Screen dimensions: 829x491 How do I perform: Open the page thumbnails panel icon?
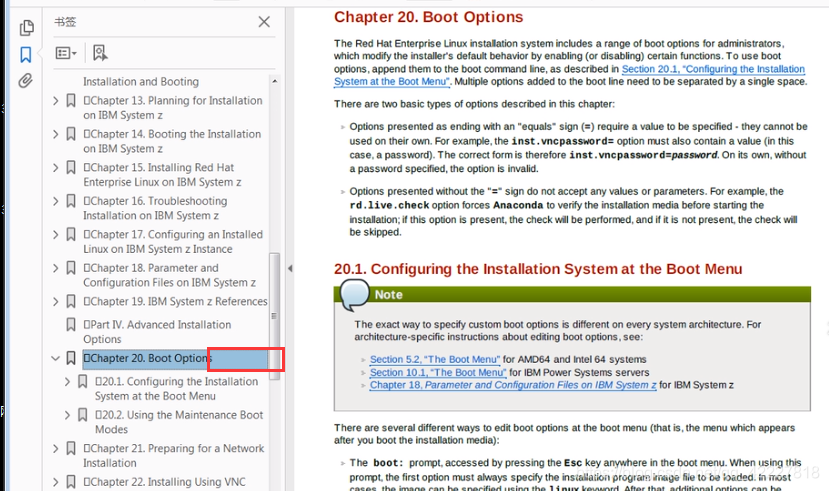[26, 27]
